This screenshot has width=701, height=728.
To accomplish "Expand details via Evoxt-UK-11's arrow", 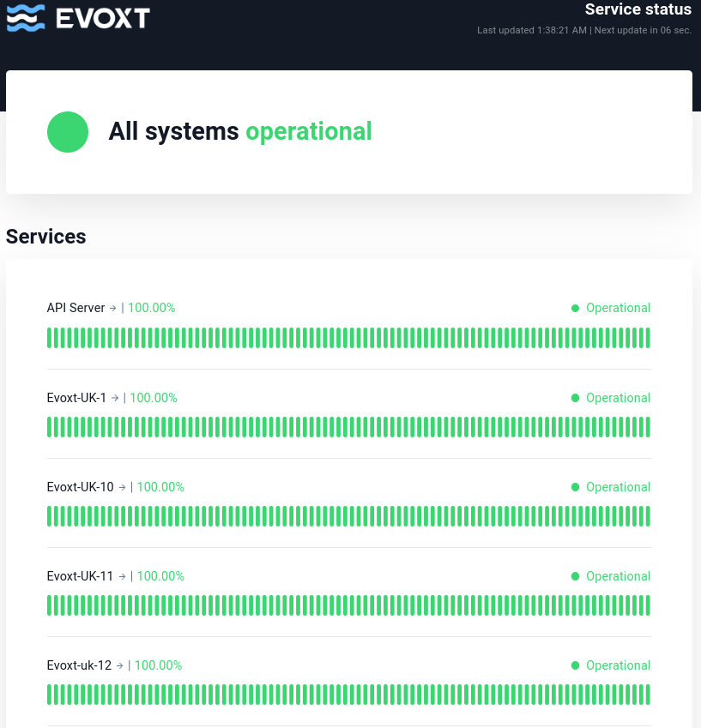I will (122, 576).
